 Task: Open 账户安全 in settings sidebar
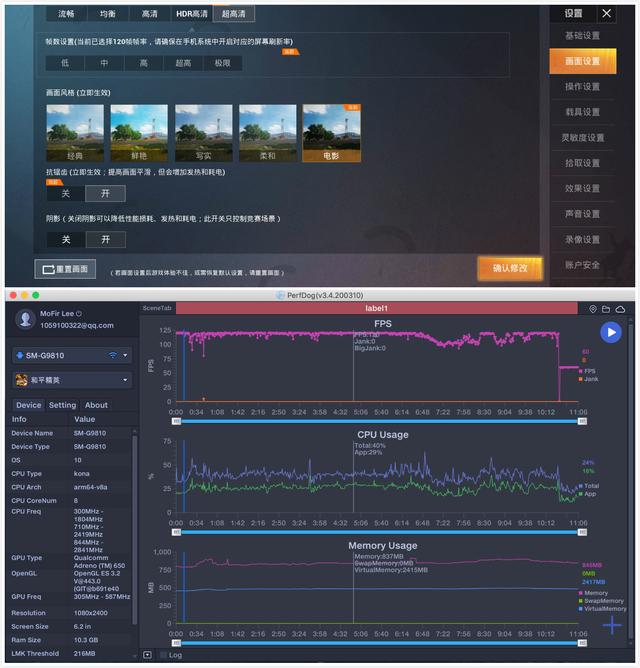(582, 265)
